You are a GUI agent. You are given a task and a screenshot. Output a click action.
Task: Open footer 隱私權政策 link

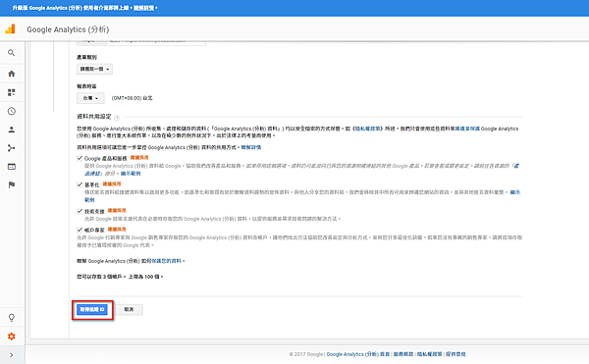coord(430,354)
